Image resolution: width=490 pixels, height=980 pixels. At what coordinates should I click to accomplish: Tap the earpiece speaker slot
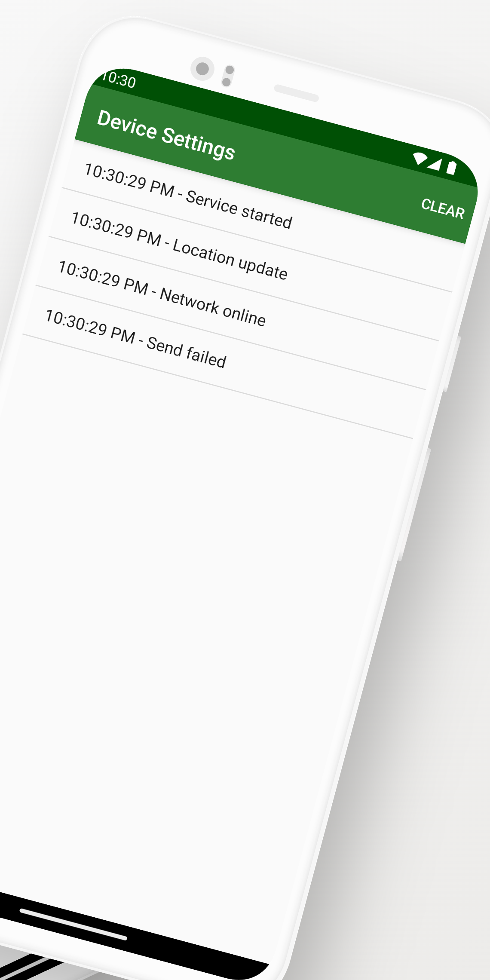(297, 93)
